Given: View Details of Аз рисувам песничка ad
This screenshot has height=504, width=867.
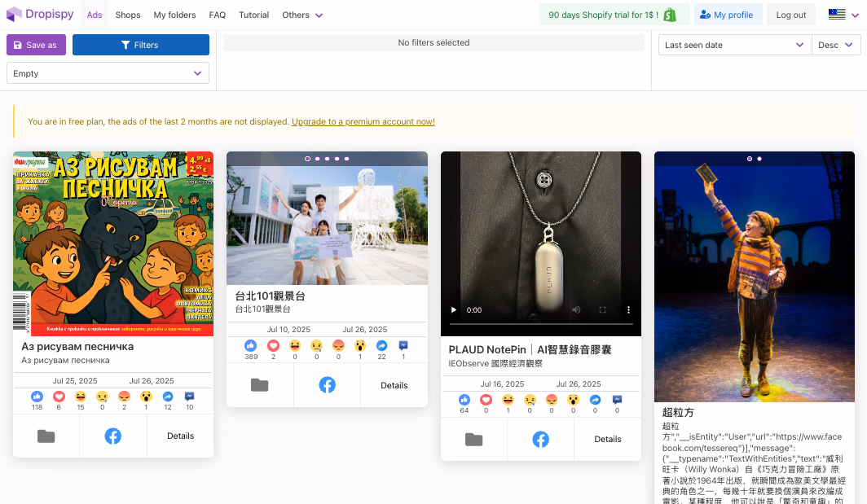Looking at the screenshot, I should pyautogui.click(x=180, y=436).
